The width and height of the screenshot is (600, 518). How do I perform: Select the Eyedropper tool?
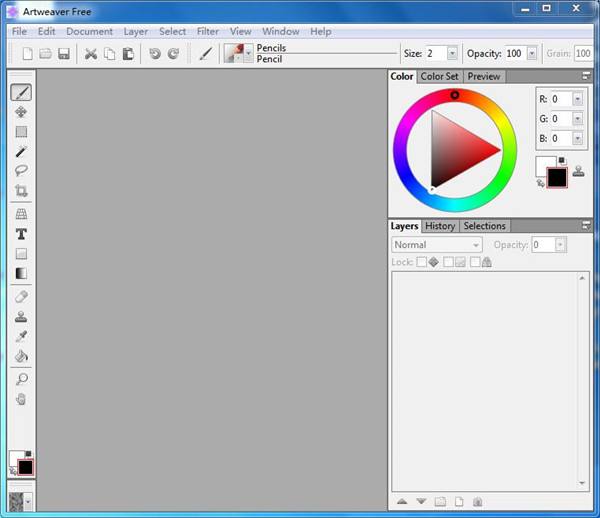[21, 337]
